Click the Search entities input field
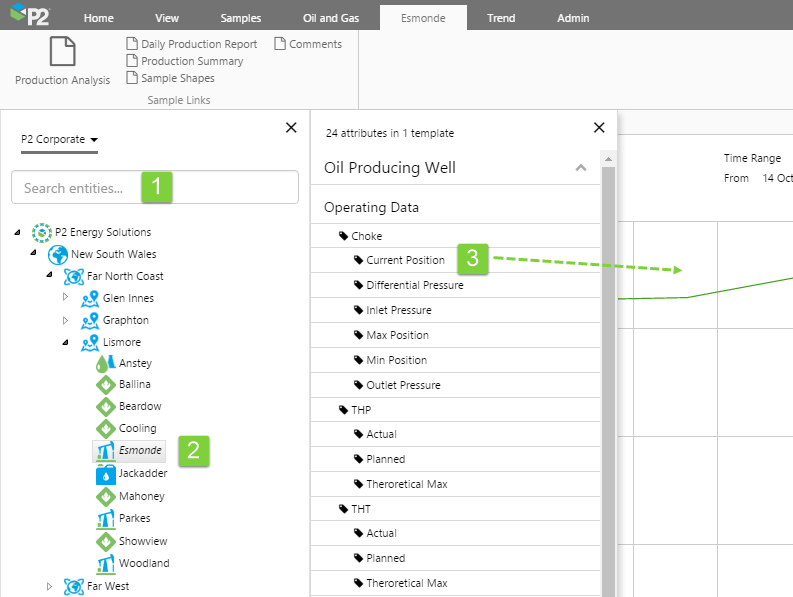793x597 pixels. coord(155,188)
